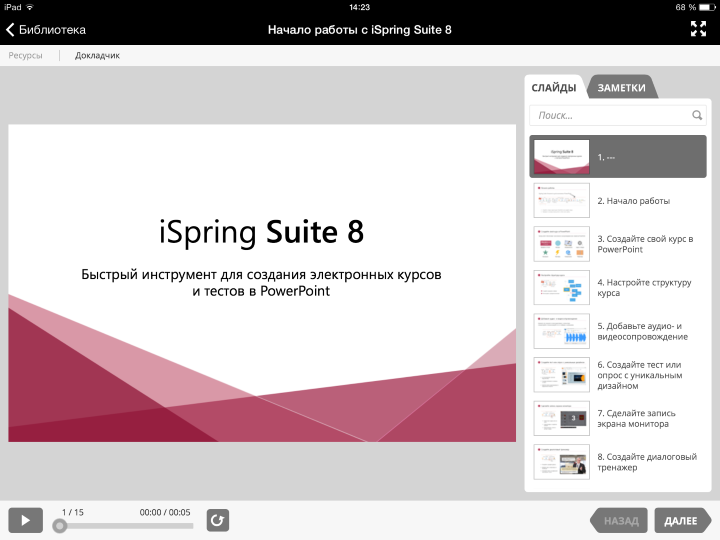Tap the 14:23 clock in status bar
Screen dimensions: 720x540
[x=360, y=7]
